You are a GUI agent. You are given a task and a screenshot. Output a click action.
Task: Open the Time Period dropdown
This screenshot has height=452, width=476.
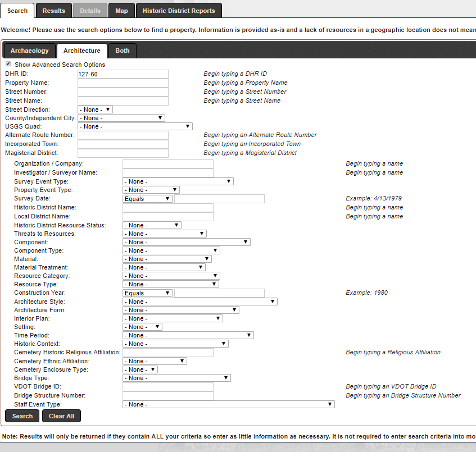188,336
